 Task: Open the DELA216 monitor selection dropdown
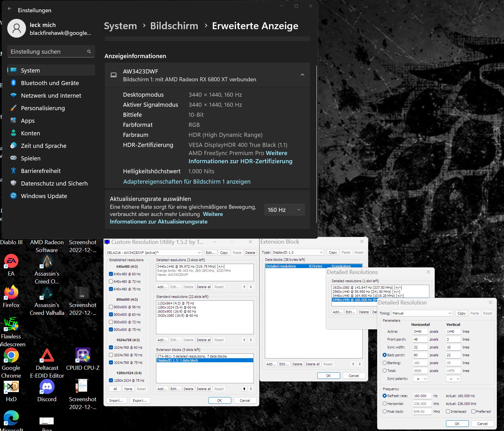154,253
